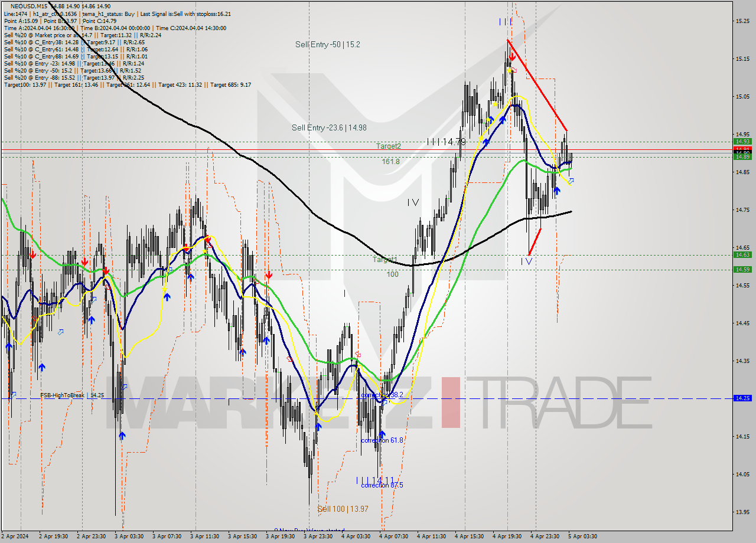Click the green 14.89 price tag
Screen dimensions: 756x543
click(x=742, y=156)
